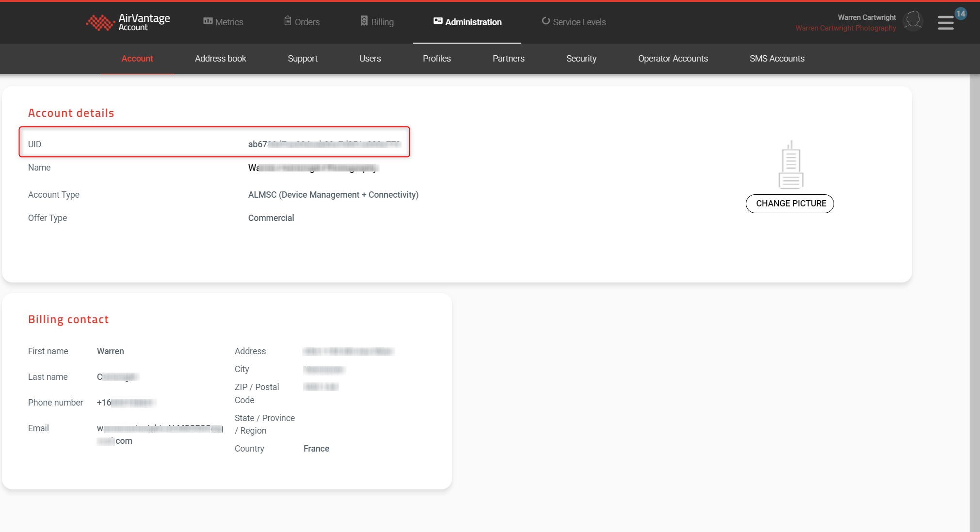Click the account building picture placeholder

pos(790,165)
